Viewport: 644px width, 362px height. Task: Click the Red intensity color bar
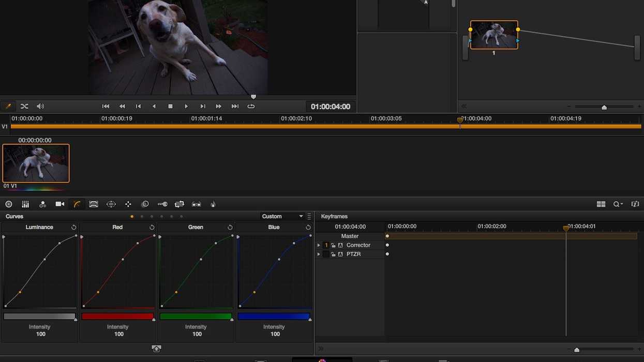point(117,316)
